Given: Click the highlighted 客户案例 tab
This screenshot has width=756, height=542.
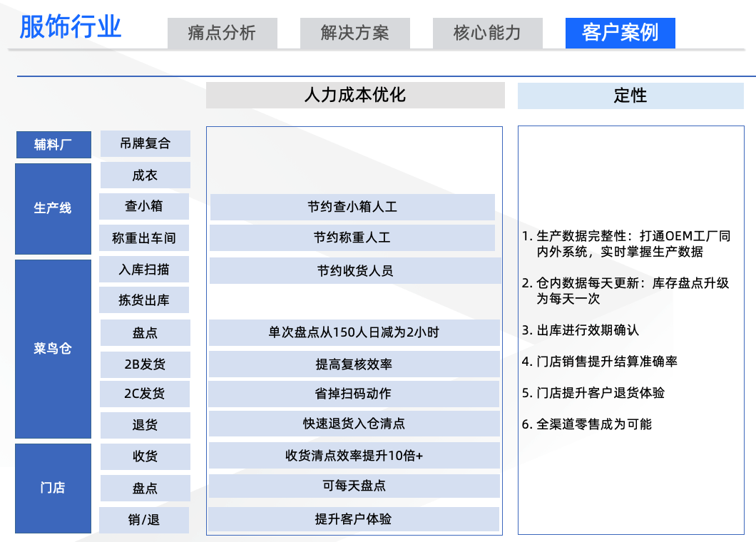Looking at the screenshot, I should tap(620, 33).
